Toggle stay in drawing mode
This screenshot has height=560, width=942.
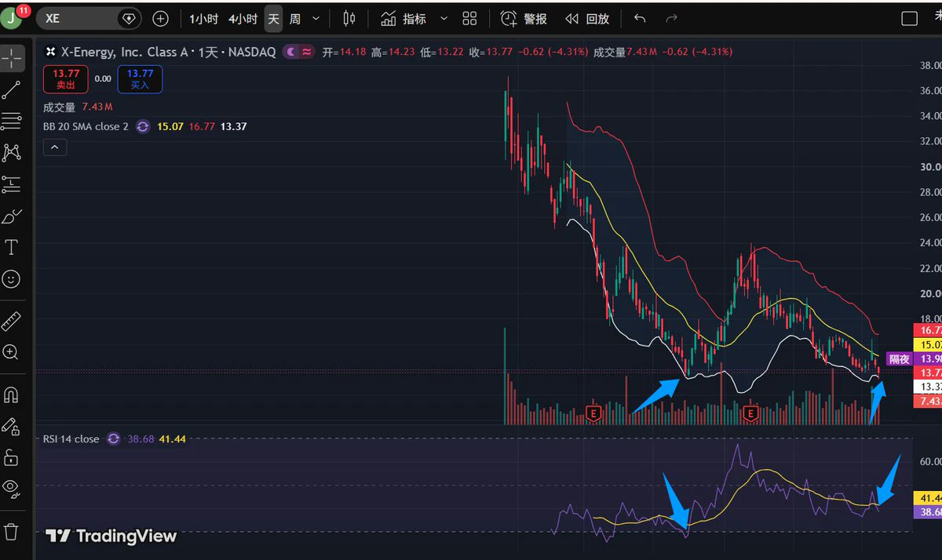[x=12, y=426]
